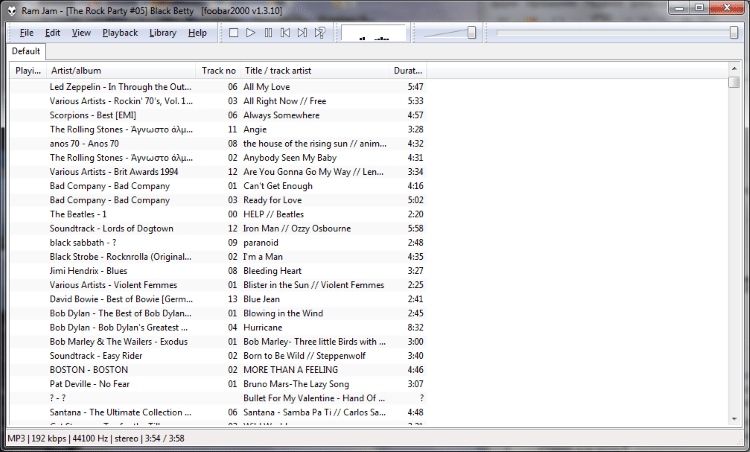Select Santana - Samba Pa Ti track
The height and width of the screenshot is (452, 750).
click(314, 412)
